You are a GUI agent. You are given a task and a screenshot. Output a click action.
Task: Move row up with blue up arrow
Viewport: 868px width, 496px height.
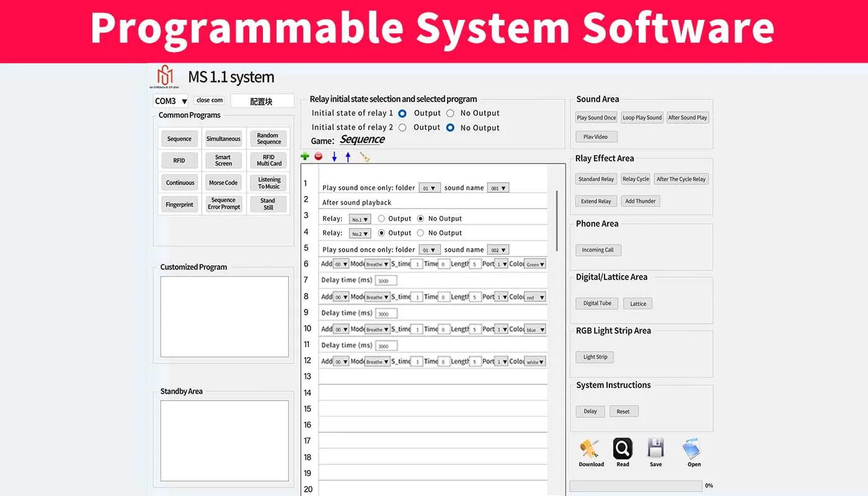pyautogui.click(x=348, y=157)
